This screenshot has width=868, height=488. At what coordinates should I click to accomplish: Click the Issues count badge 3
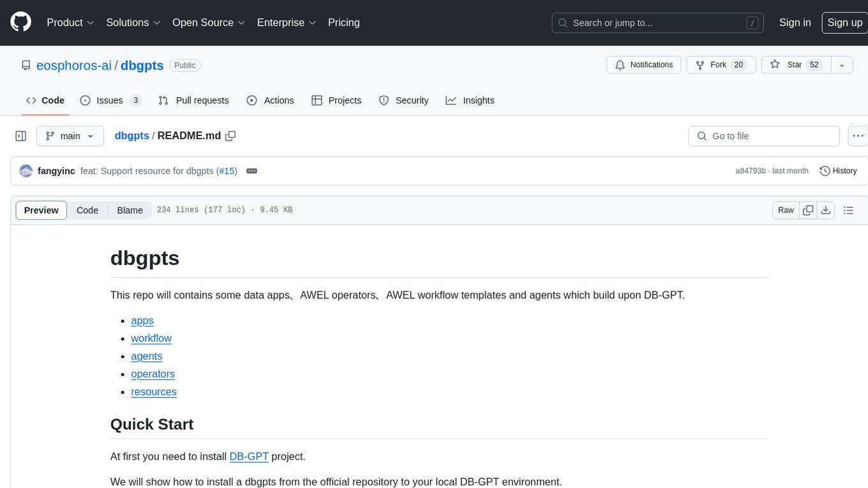tap(135, 100)
